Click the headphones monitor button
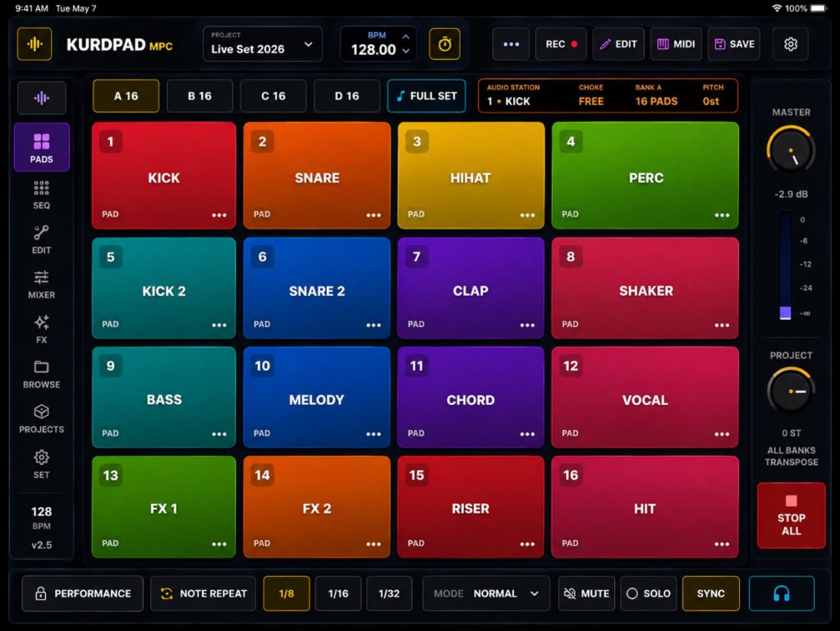This screenshot has height=631, width=840. 782,593
